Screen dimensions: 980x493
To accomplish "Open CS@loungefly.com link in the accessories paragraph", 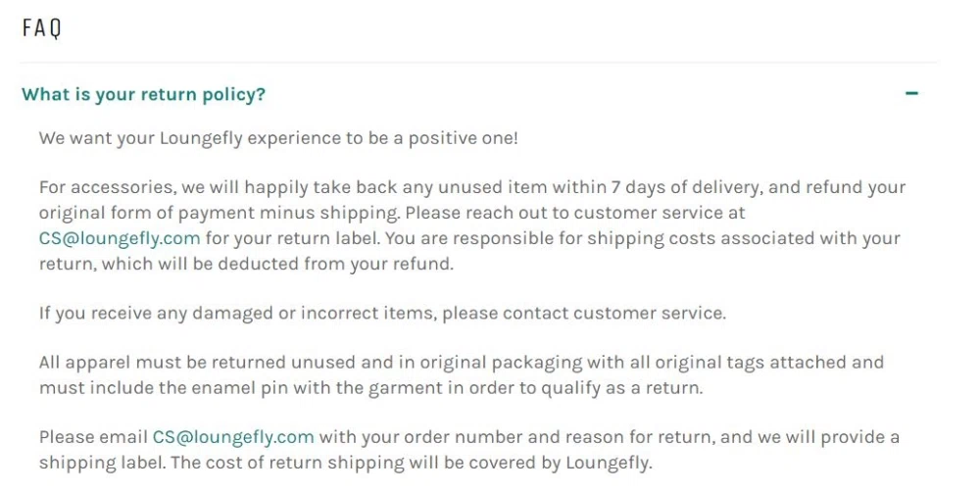I will [x=120, y=238].
